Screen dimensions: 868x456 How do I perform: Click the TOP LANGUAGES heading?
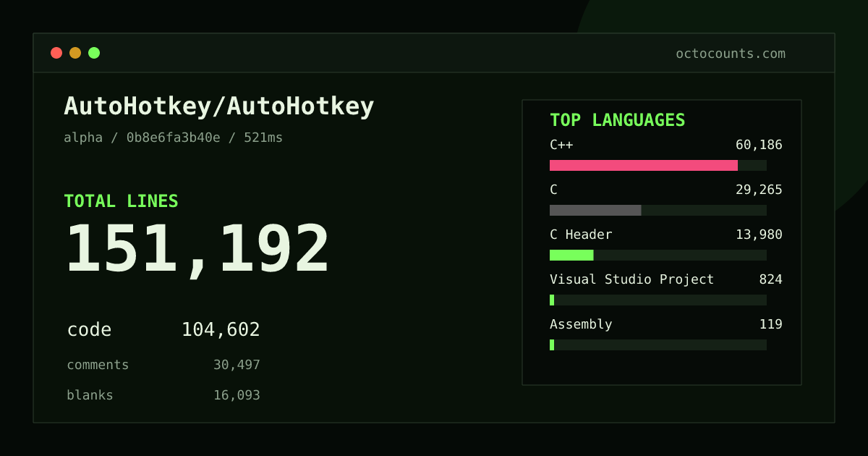617,120
